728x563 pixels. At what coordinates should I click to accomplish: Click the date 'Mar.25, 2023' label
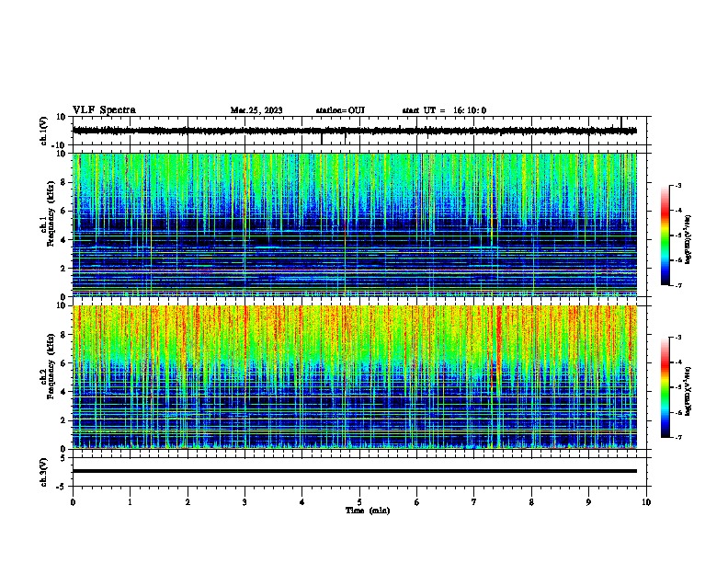coord(256,110)
